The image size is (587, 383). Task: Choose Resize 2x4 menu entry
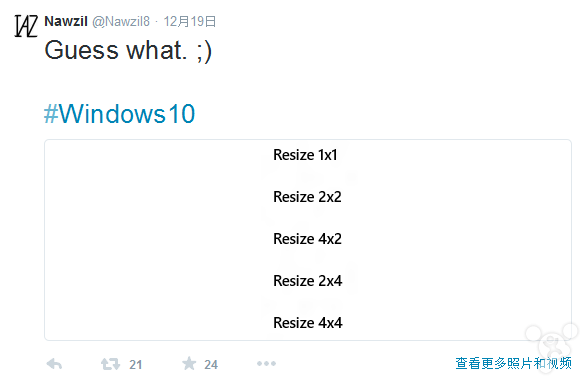coord(308,280)
